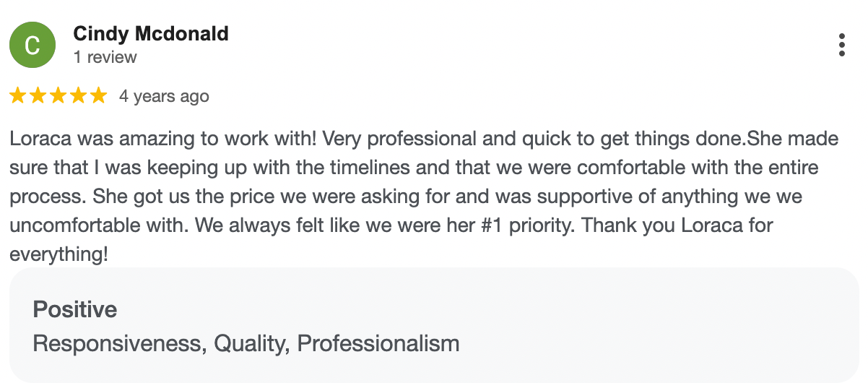The image size is (868, 383).
Task: Click the "Positive" heading
Action: [75, 310]
